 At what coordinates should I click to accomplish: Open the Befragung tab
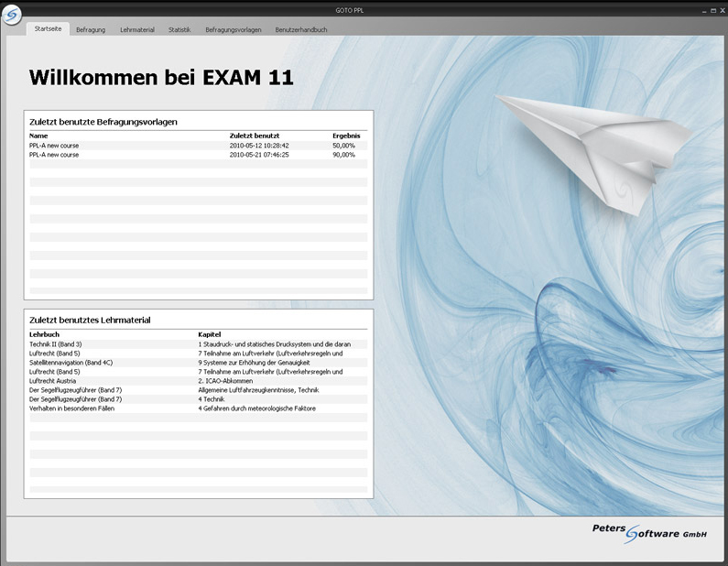91,29
